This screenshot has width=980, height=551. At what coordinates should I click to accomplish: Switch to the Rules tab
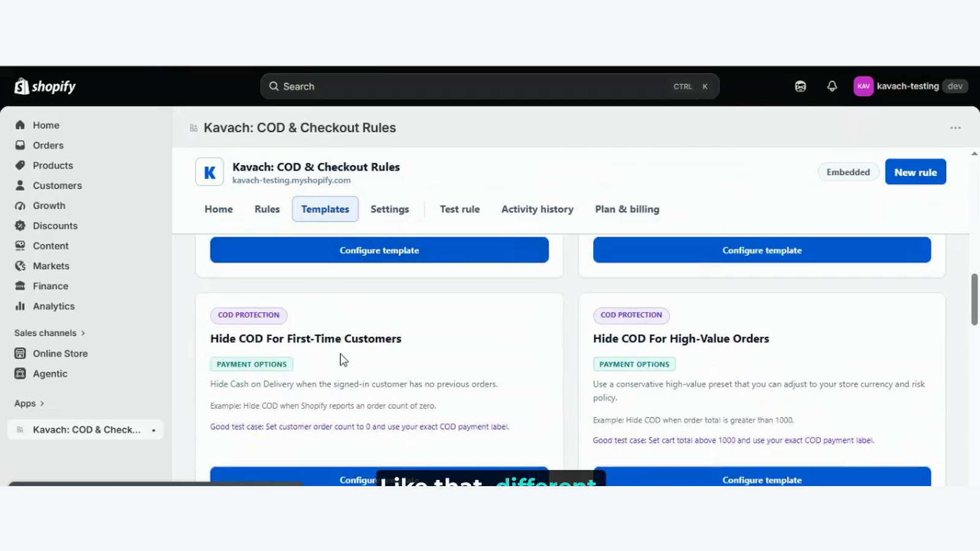[x=267, y=209]
